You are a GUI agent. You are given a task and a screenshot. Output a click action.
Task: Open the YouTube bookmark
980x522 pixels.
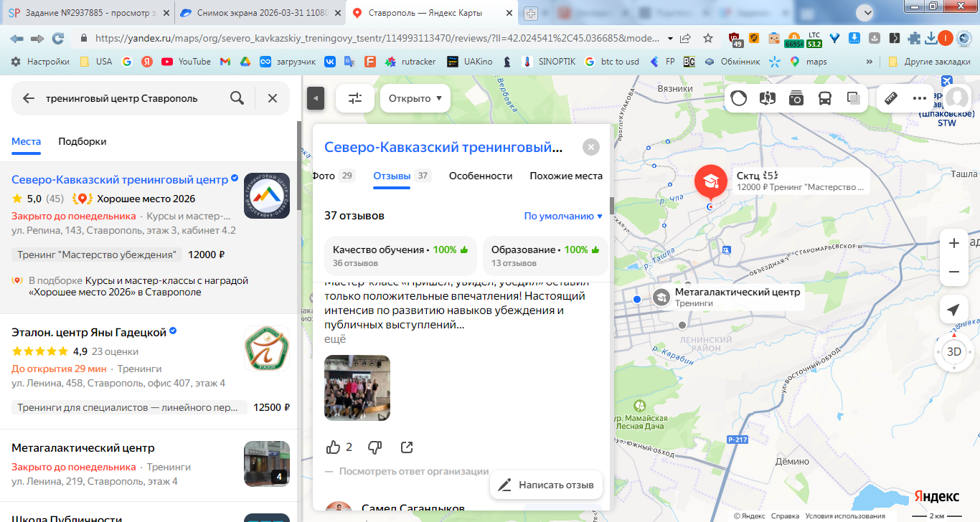click(187, 62)
